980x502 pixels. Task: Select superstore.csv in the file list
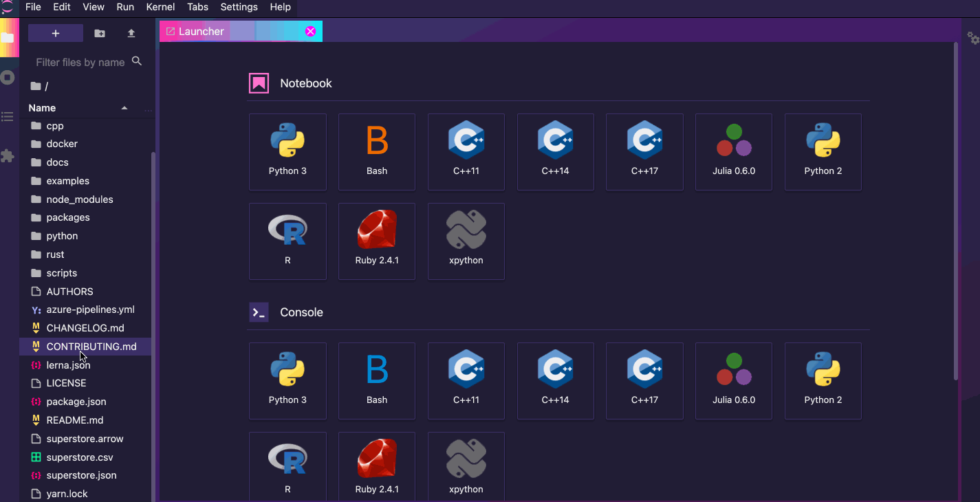(85, 457)
